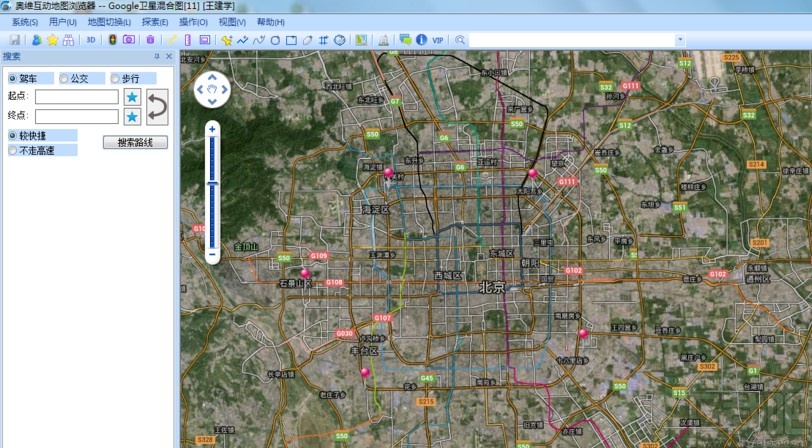
Task: Open the user account icon
Action: [37, 40]
